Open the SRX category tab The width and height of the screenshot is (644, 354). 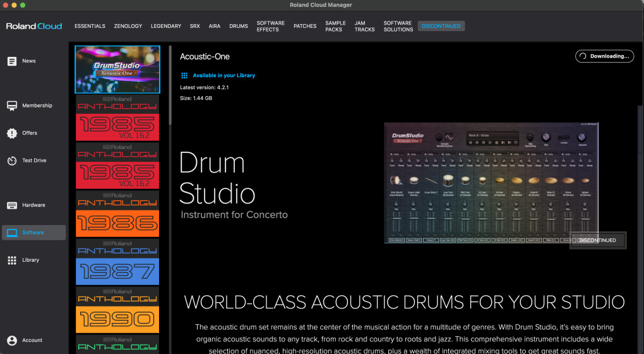pos(194,26)
